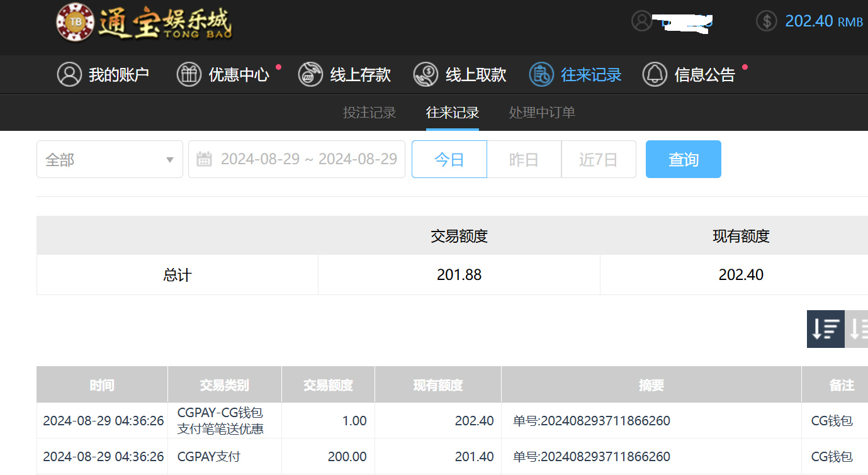
Task: Click the online withdrawal (线上取款) icon
Action: point(426,74)
